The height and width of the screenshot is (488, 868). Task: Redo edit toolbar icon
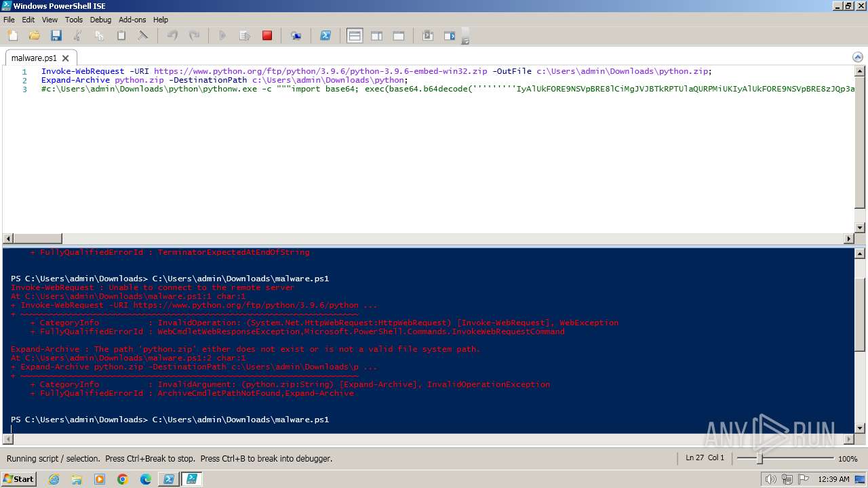[194, 35]
